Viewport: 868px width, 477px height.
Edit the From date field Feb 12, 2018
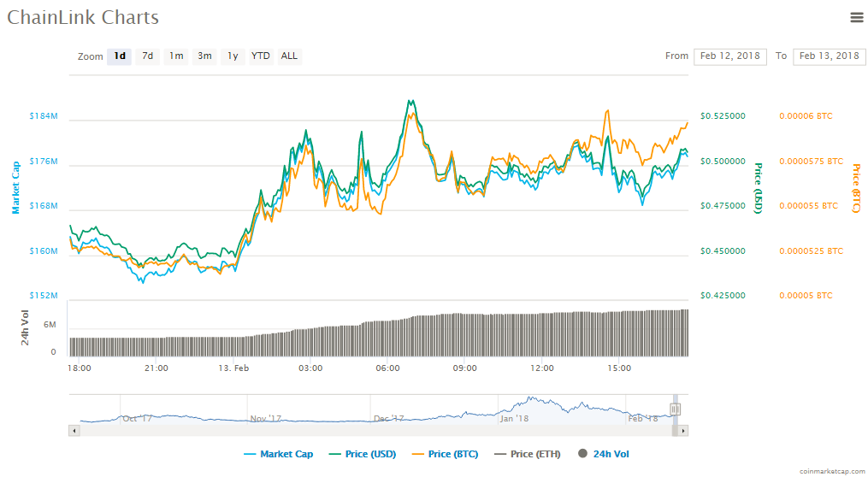730,56
